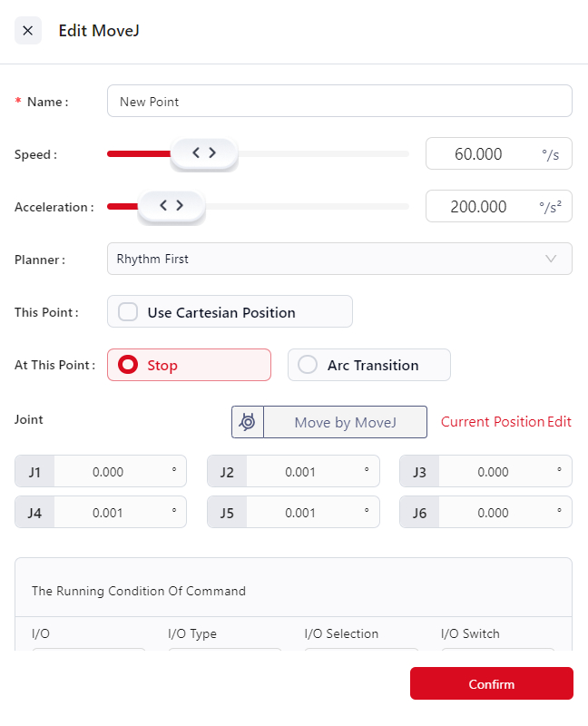The height and width of the screenshot is (726, 588).
Task: Click the Current Position link
Action: (493, 422)
